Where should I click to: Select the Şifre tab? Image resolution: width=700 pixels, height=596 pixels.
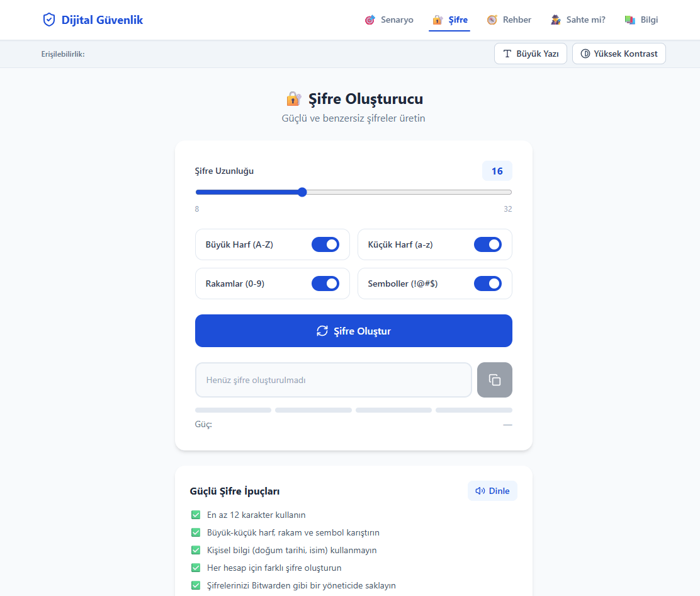449,20
